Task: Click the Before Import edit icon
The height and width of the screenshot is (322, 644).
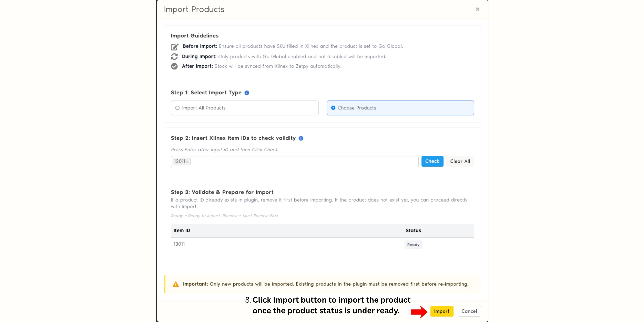Action: click(174, 47)
